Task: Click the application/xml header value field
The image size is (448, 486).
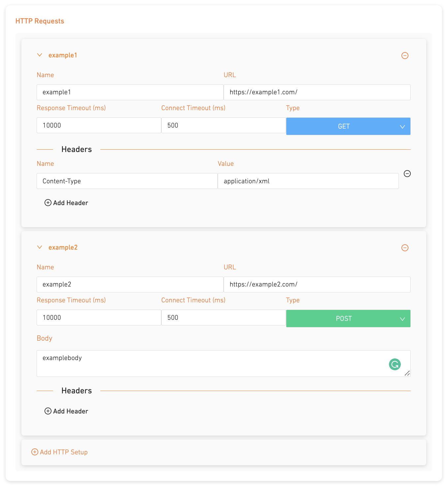Action: [308, 181]
